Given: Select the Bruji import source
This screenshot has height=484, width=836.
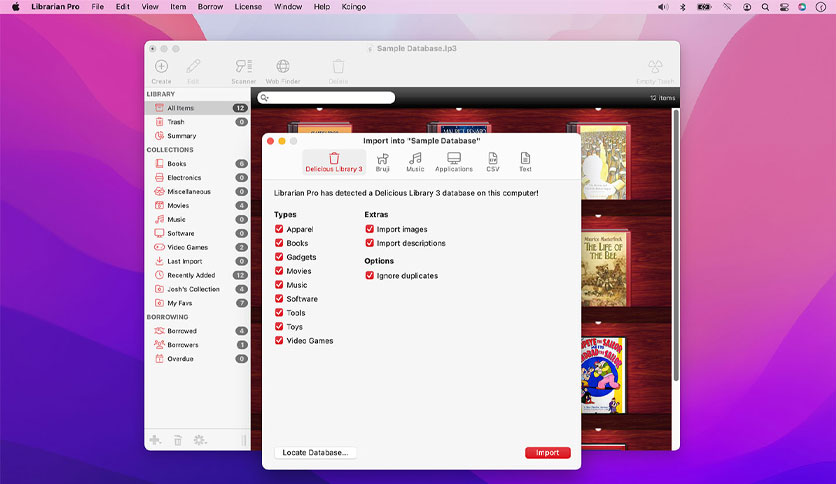Looking at the screenshot, I should (x=382, y=162).
